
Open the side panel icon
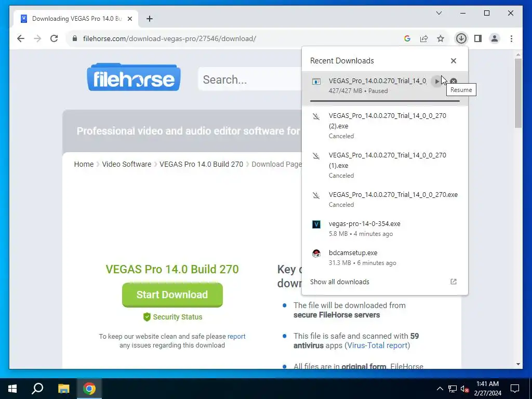point(478,38)
